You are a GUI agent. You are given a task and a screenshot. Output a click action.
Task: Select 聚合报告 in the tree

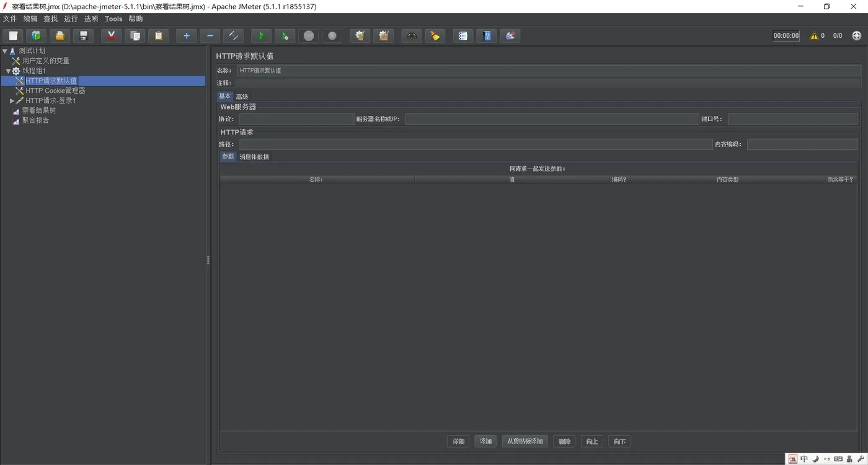click(x=35, y=120)
